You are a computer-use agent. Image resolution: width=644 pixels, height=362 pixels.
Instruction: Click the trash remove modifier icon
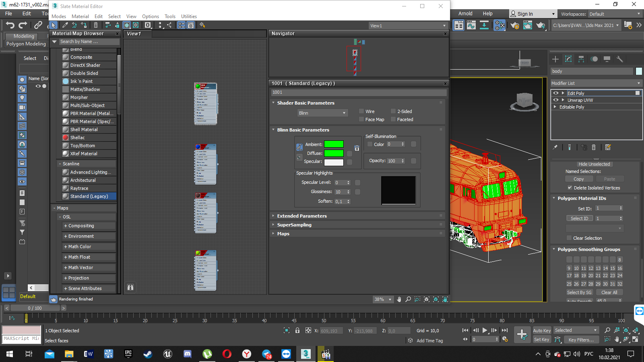[594, 147]
